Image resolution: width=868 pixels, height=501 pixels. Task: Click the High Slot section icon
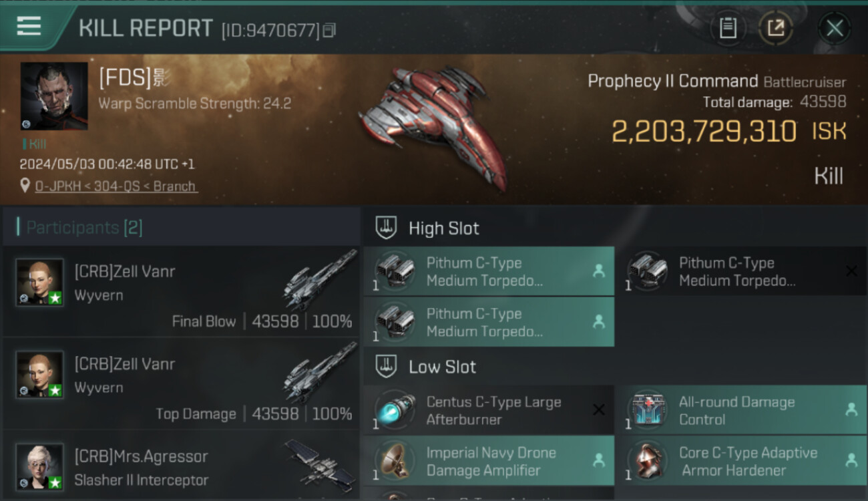pyautogui.click(x=386, y=228)
